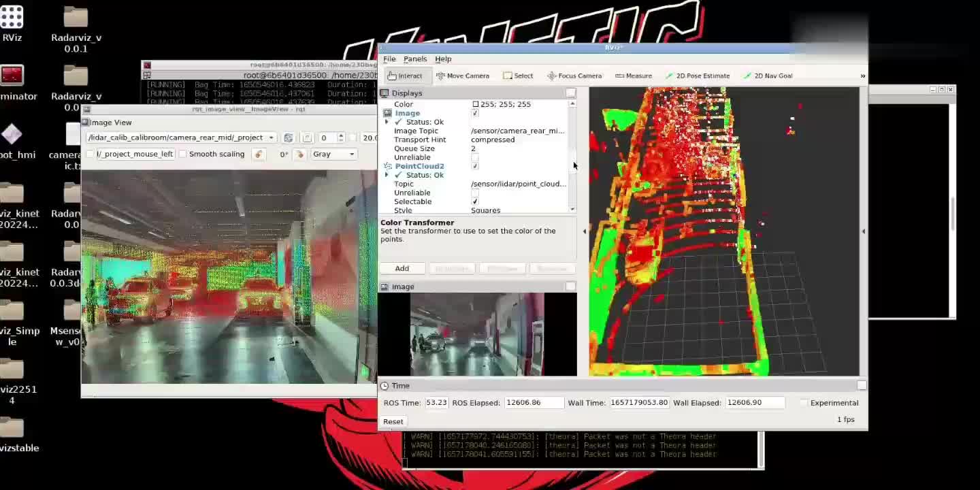
Task: Click the zoom-fit icon in Image View
Action: coord(307,137)
